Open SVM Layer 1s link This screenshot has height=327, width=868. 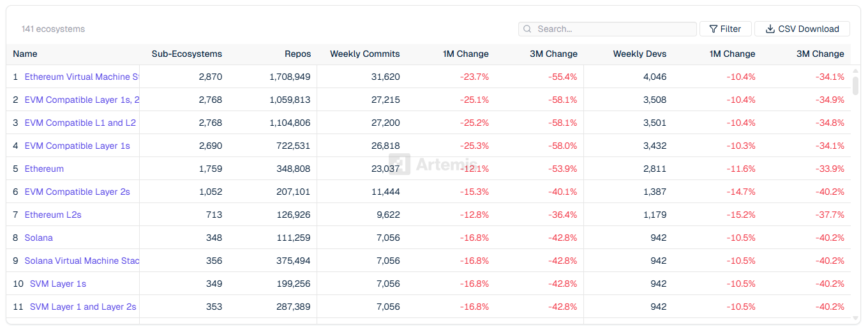(x=58, y=284)
